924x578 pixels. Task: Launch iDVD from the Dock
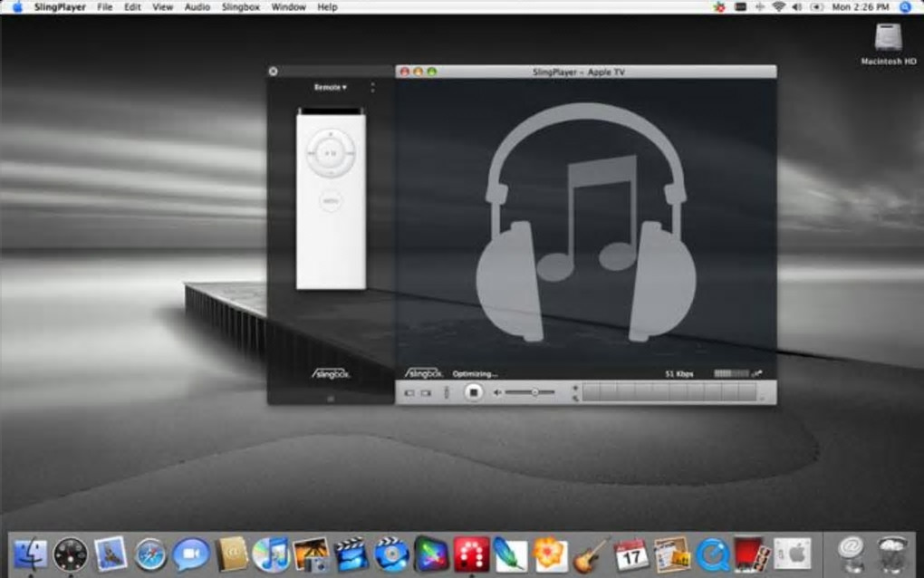pyautogui.click(x=390, y=554)
